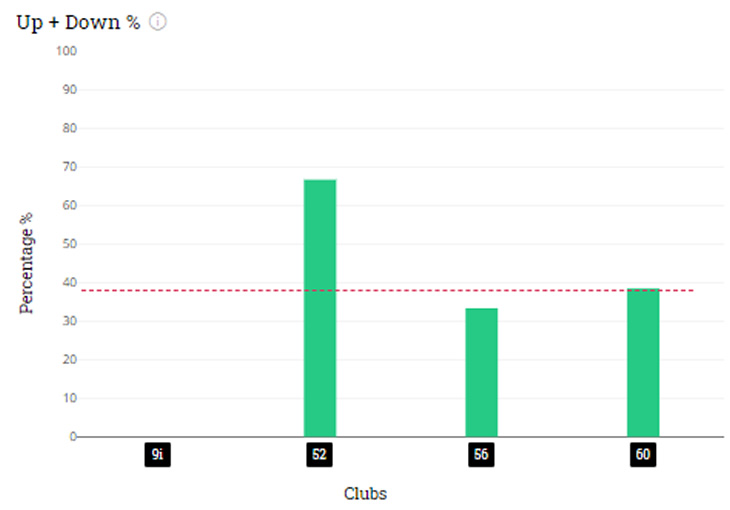
Task: Select the 60 wedge club badge
Action: pos(643,455)
